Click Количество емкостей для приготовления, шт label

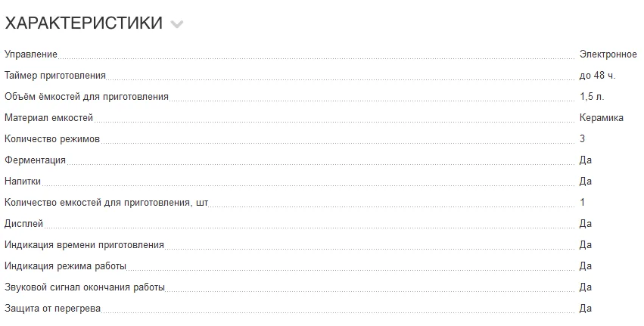[107, 203]
